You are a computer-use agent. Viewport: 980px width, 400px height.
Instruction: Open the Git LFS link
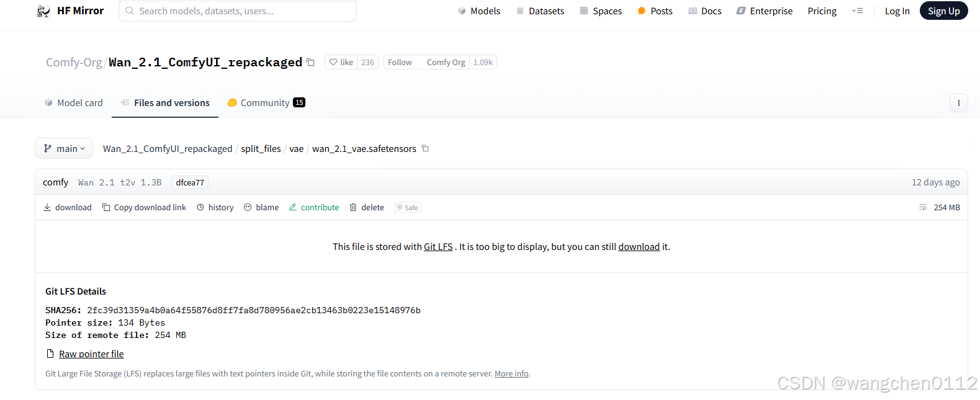pyautogui.click(x=438, y=247)
